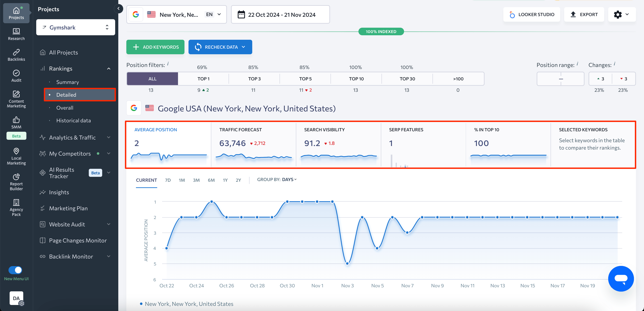This screenshot has width=644, height=311.
Task: Click the Position range info icon
Action: tap(577, 64)
